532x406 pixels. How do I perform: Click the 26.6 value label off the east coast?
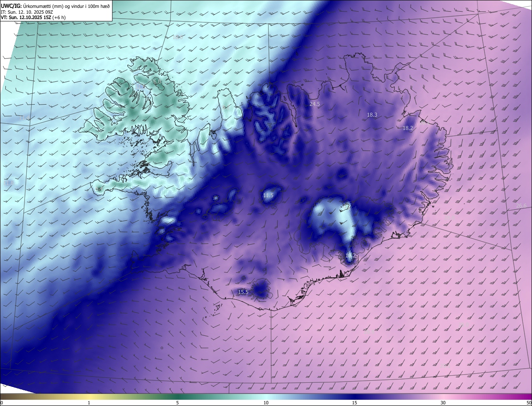point(521,206)
